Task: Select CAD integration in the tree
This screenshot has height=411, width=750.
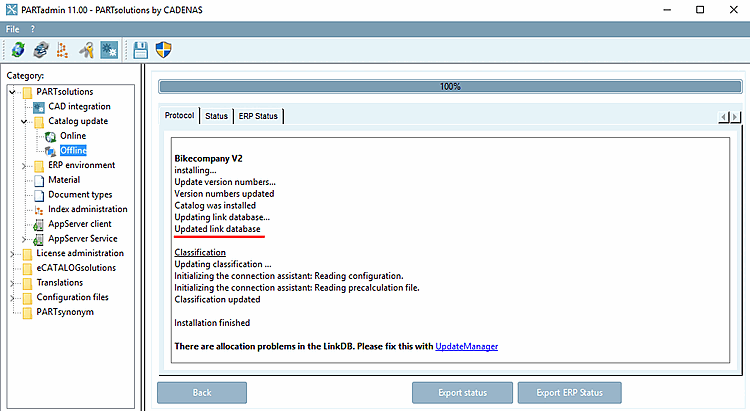Action: click(x=79, y=107)
